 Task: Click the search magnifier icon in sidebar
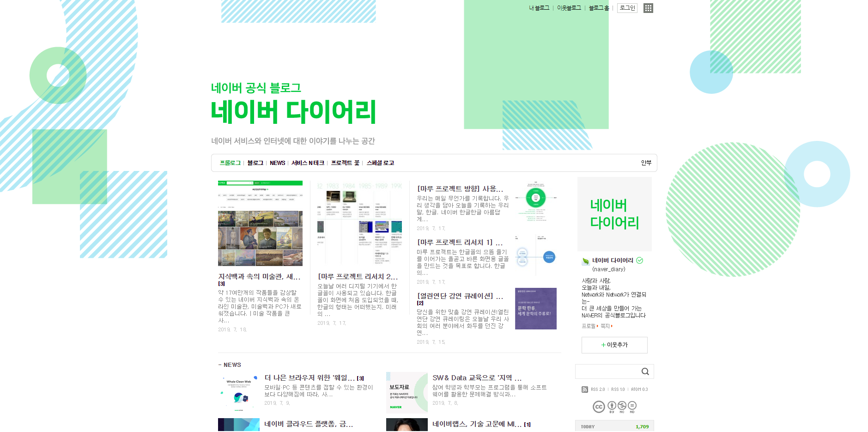[645, 371]
